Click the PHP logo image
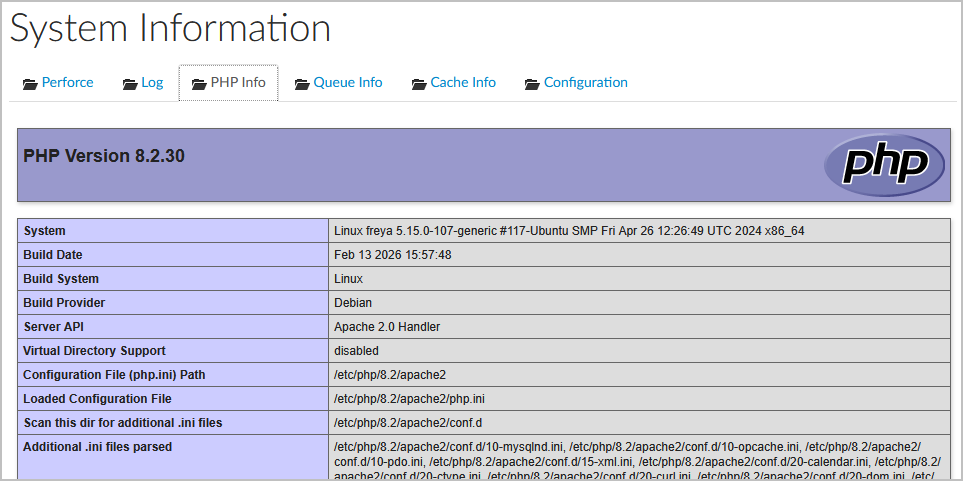Image resolution: width=963 pixels, height=481 pixels. click(884, 165)
